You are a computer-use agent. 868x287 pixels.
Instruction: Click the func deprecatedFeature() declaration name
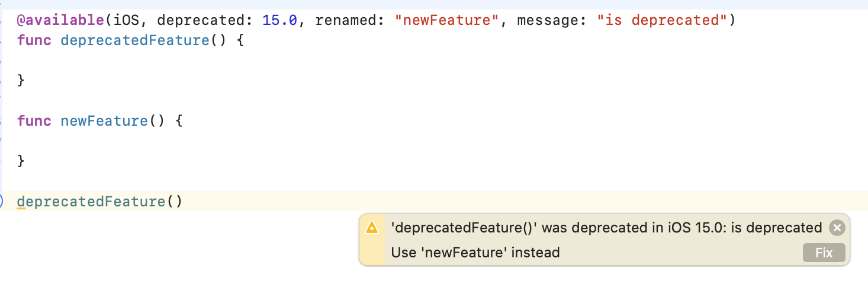pos(135,41)
